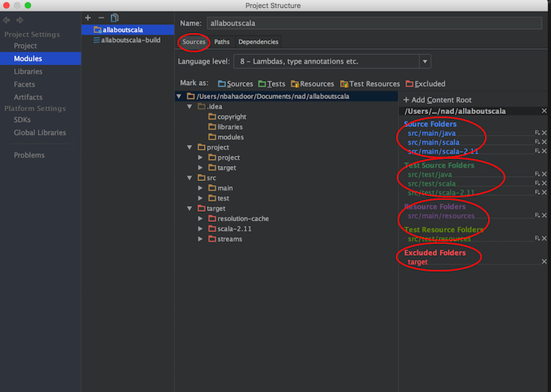Edit properties of src/main/scala

(538, 142)
